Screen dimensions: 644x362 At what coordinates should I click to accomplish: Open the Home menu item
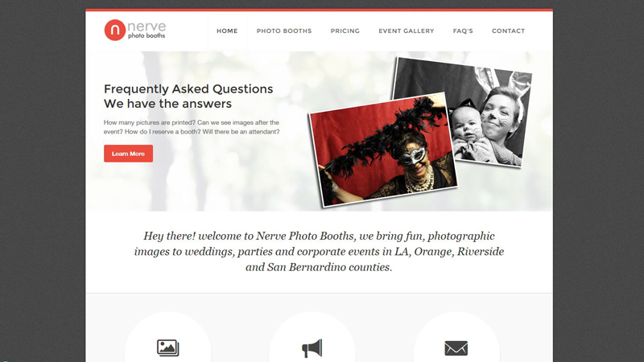(227, 31)
